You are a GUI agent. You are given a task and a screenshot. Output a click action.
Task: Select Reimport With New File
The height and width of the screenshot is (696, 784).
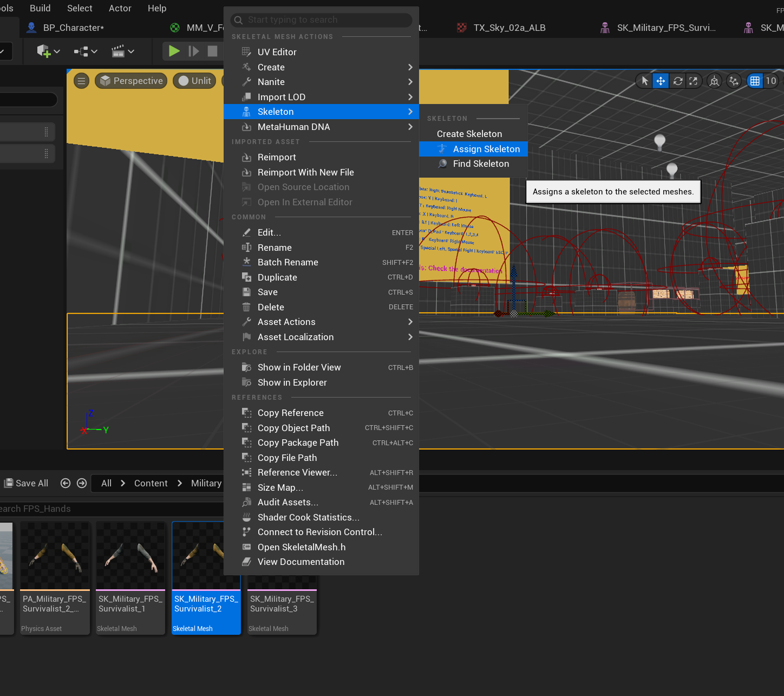coord(305,172)
